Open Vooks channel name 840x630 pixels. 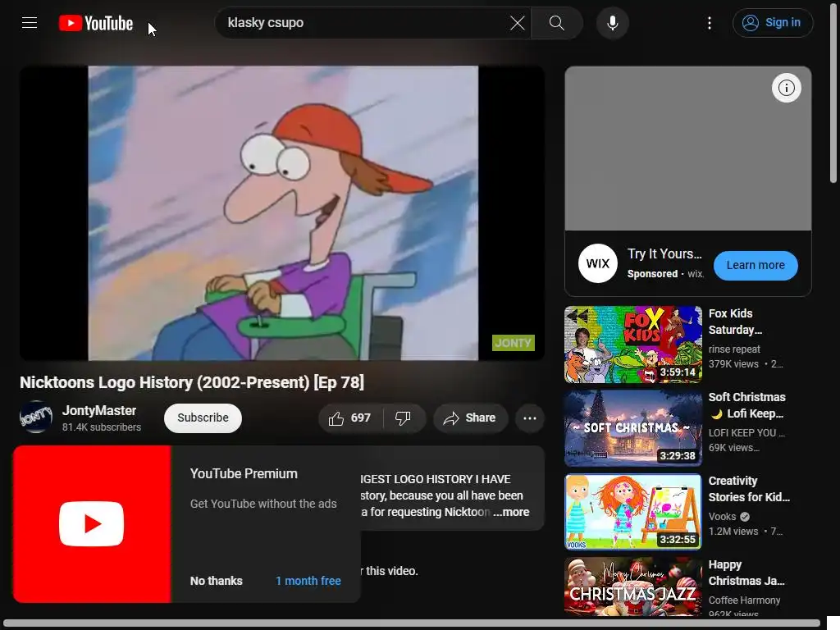pyautogui.click(x=722, y=517)
